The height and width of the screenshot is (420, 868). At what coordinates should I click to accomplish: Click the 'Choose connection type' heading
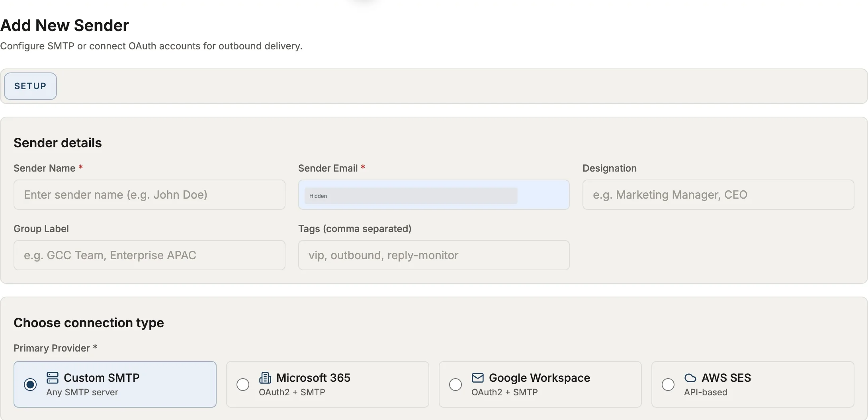coord(89,323)
